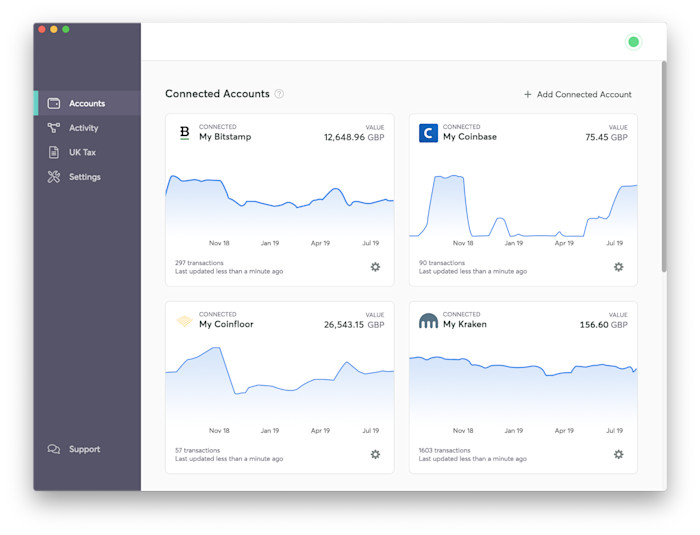Click the UK Tax document icon
This screenshot has height=535, width=700.
pos(54,152)
